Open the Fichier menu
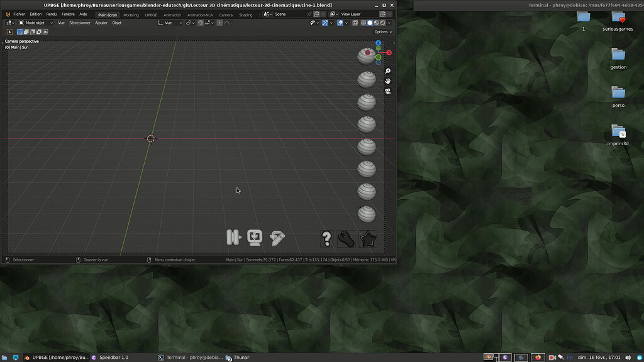The width and height of the screenshot is (644, 362). [x=19, y=14]
